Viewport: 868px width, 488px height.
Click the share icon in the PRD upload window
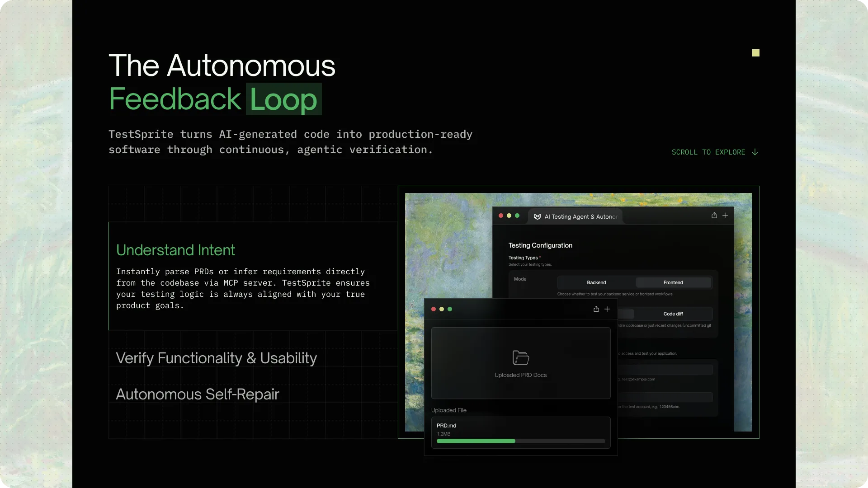[x=596, y=309]
